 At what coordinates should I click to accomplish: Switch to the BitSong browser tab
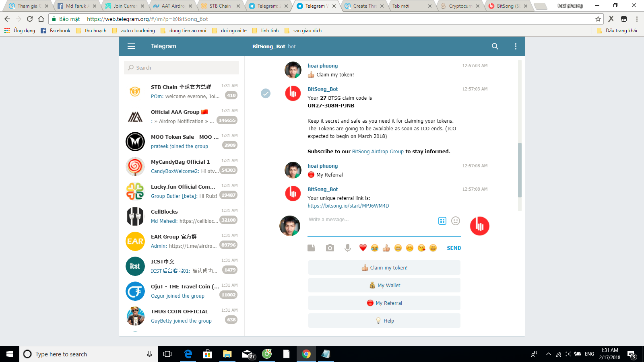pos(508,6)
